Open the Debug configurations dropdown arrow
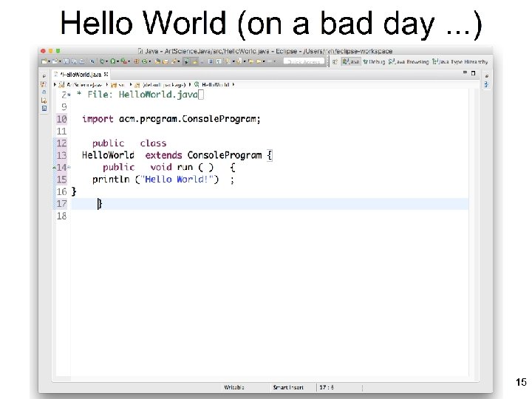Image resolution: width=532 pixels, height=399 pixels. coord(107,62)
